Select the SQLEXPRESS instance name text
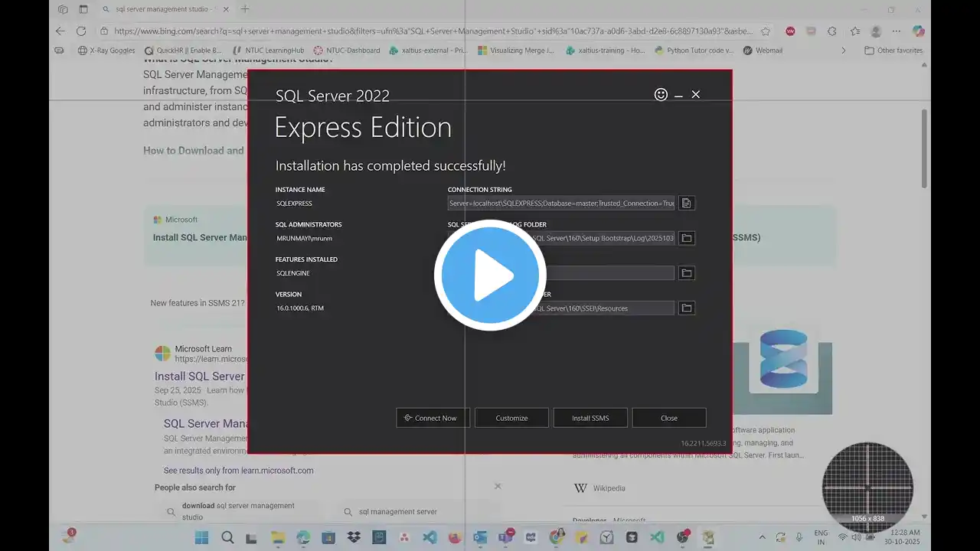 pyautogui.click(x=294, y=204)
